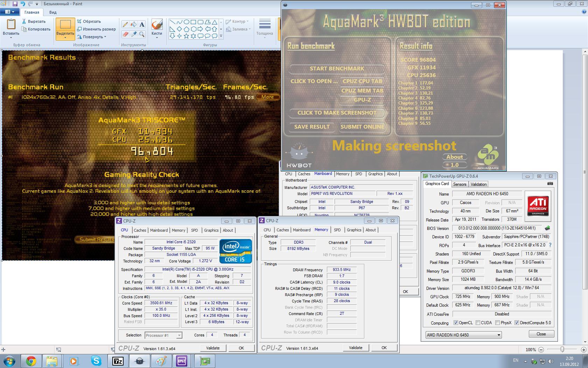Viewport: 588px width, 368px height.
Task: Click Copy (Копировать) command
Action: pos(36,29)
